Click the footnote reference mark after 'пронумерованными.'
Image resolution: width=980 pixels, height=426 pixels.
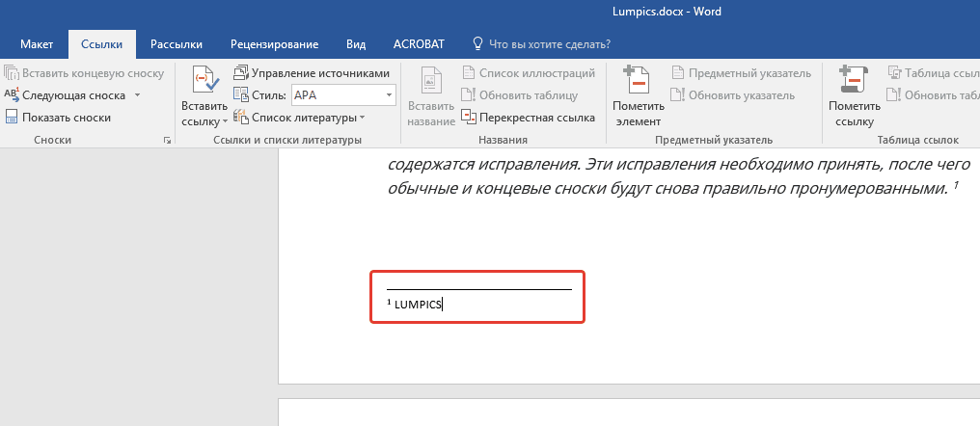[x=956, y=187]
